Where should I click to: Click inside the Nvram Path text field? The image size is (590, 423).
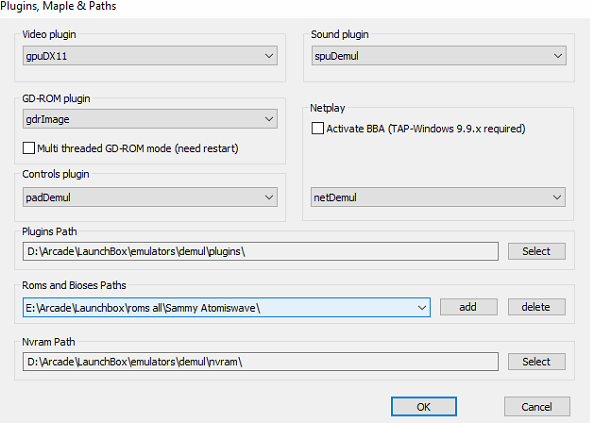260,362
